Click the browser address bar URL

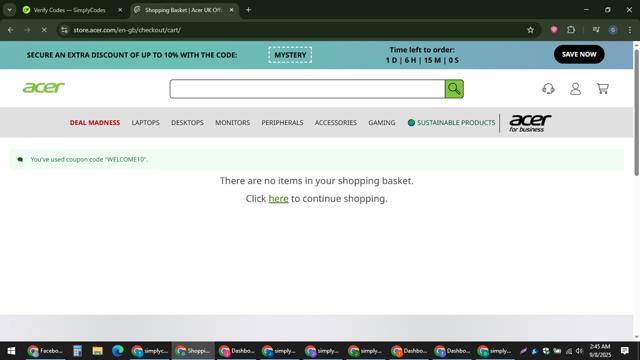click(x=127, y=30)
